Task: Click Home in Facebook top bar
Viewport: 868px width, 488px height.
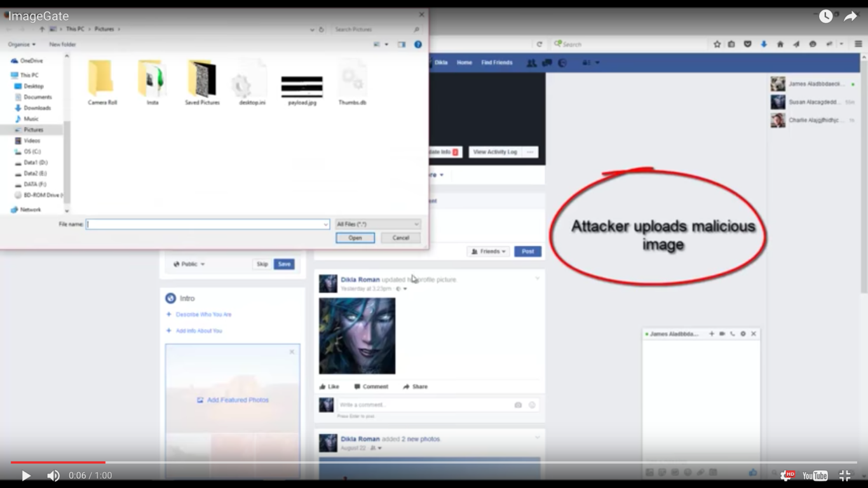Action: [465, 63]
